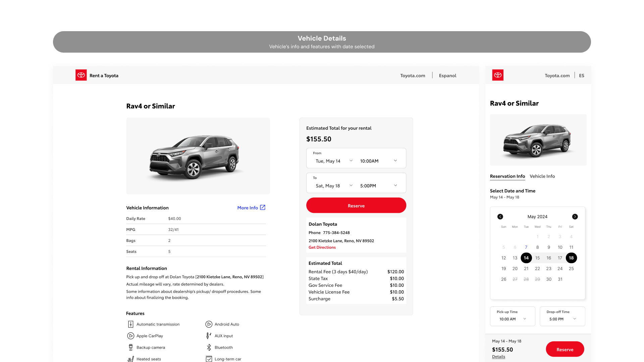
Task: Select May 14 in the calendar
Action: 526,258
